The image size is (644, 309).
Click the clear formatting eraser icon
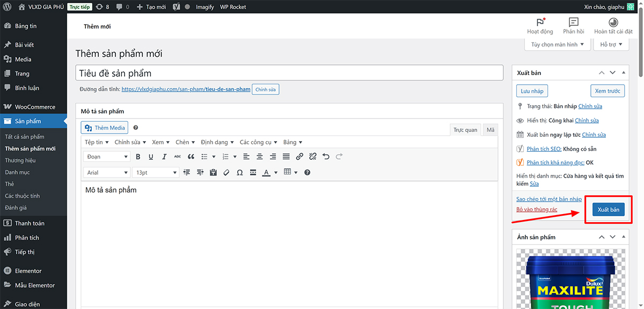(x=226, y=173)
